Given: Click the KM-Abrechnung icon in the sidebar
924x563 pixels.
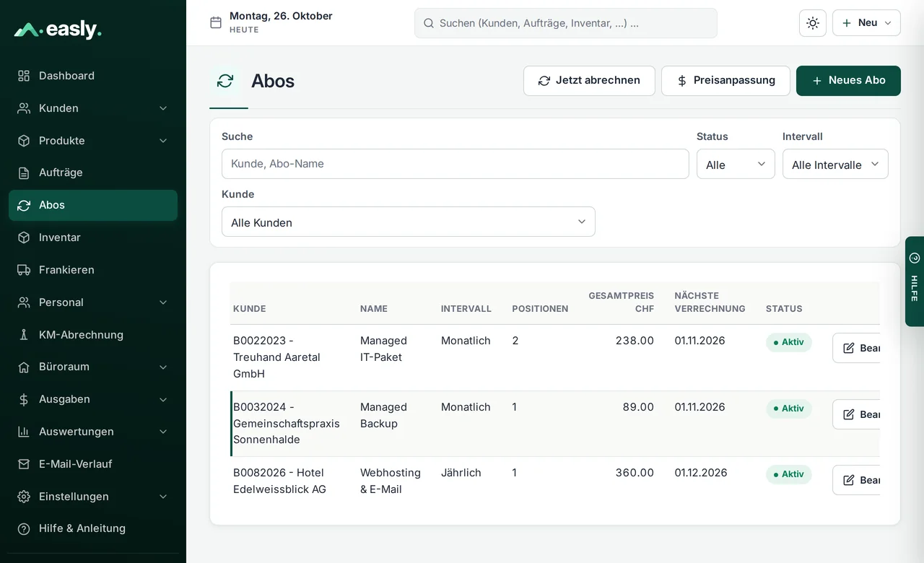Looking at the screenshot, I should tap(24, 335).
